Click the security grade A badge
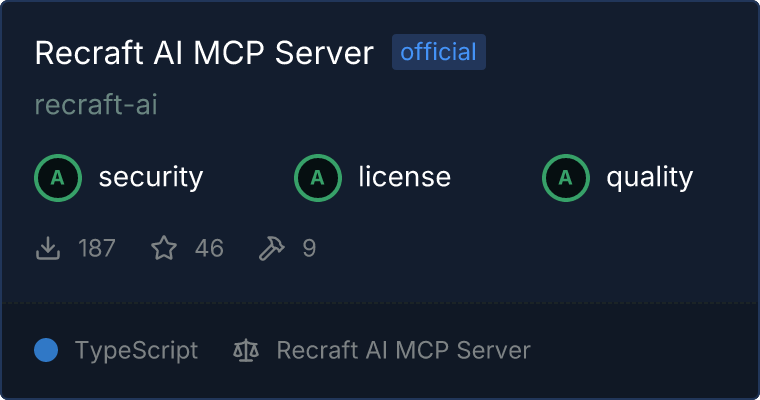This screenshot has width=760, height=400. pyautogui.click(x=58, y=178)
